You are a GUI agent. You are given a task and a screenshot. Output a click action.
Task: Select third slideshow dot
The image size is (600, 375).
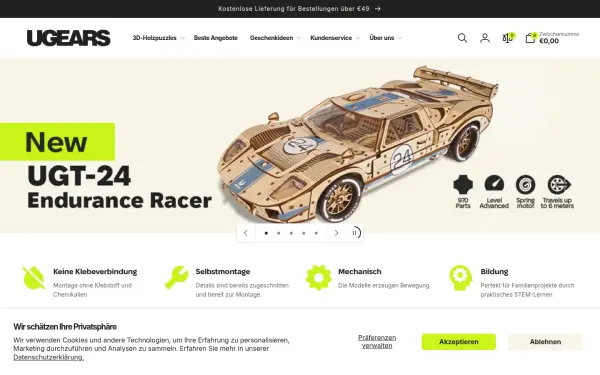(291, 233)
